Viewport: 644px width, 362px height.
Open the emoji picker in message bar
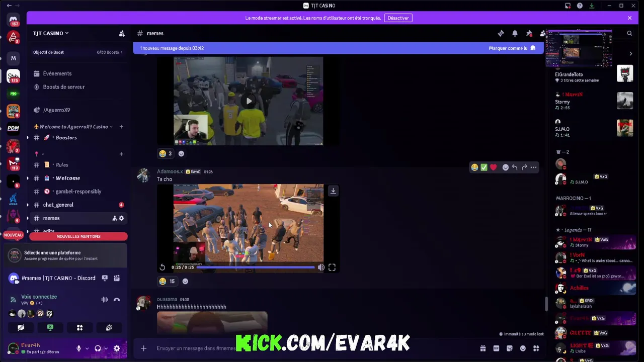(523, 348)
